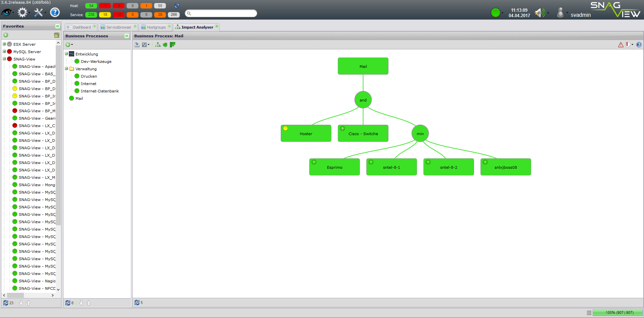
Task: Select Dev-Werkzeuge in process tree
Action: (x=96, y=62)
